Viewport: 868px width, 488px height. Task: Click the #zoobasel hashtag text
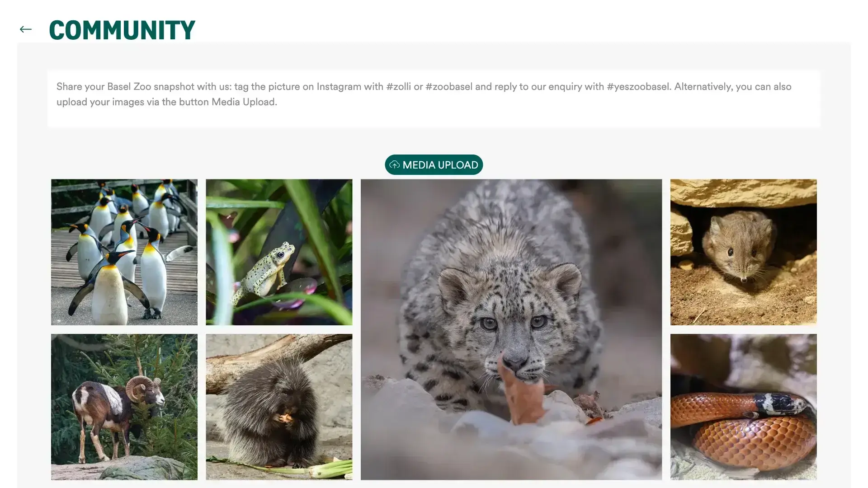[449, 87]
